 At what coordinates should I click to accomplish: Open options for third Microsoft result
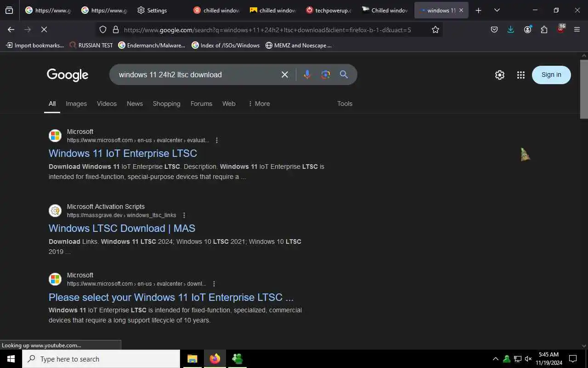click(x=214, y=284)
